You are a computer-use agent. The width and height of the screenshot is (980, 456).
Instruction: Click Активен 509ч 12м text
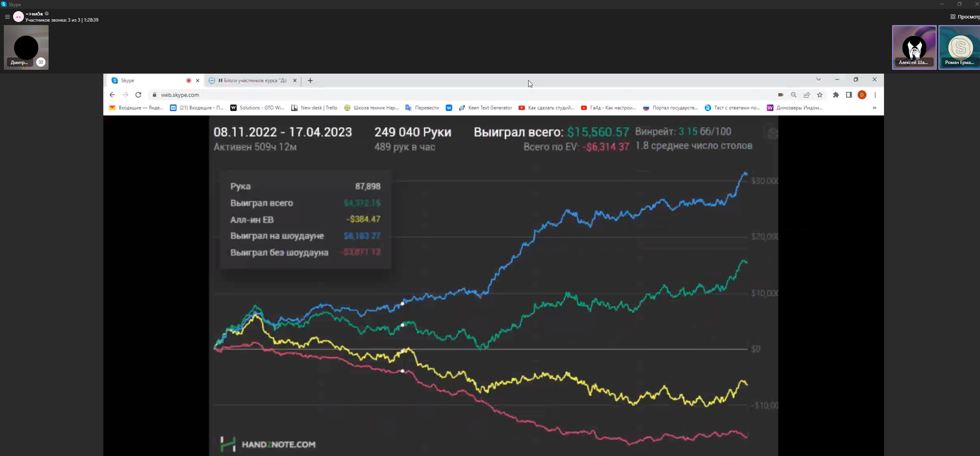pyautogui.click(x=255, y=147)
